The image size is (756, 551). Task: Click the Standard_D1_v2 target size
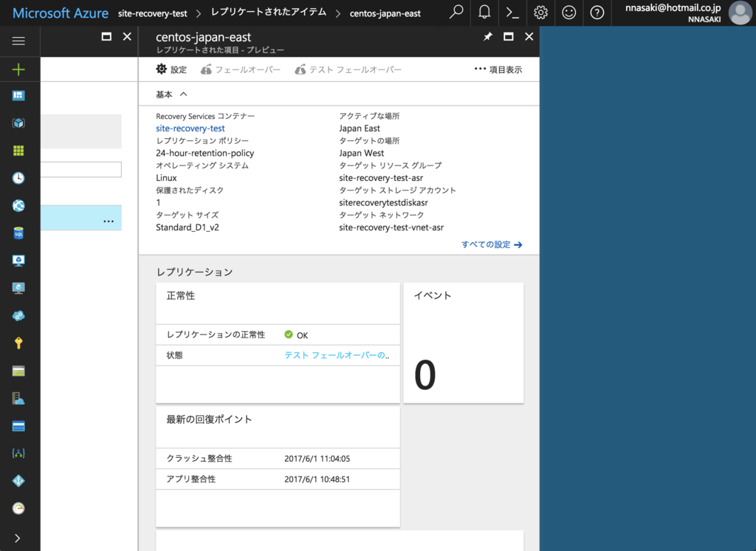[187, 227]
